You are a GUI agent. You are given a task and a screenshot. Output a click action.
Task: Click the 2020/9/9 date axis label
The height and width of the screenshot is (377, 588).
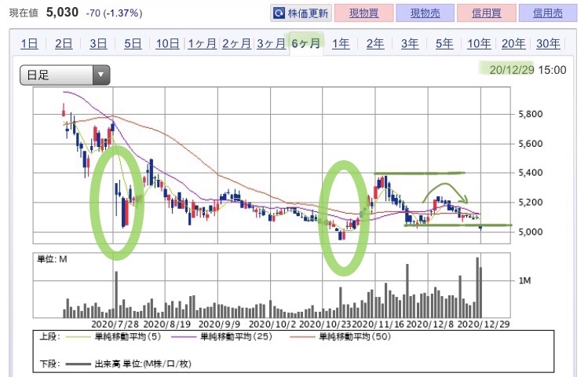pyautogui.click(x=219, y=324)
